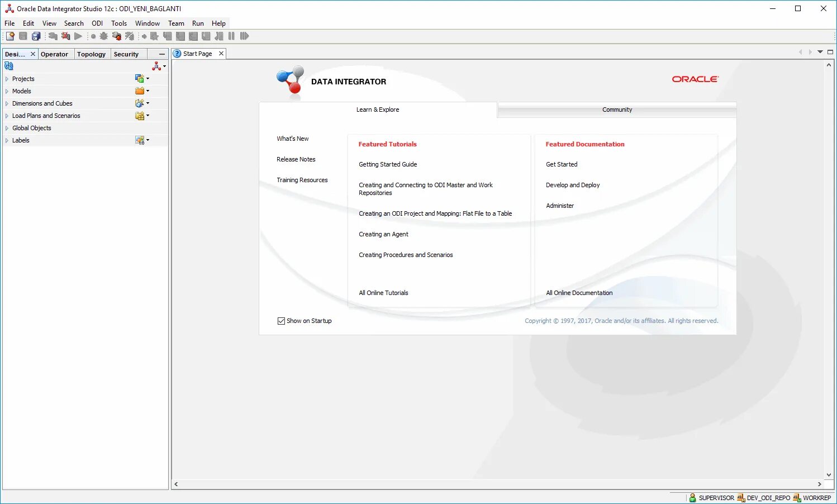This screenshot has width=837, height=504.
Task: Select the Learn & Explore tab
Action: pyautogui.click(x=378, y=110)
